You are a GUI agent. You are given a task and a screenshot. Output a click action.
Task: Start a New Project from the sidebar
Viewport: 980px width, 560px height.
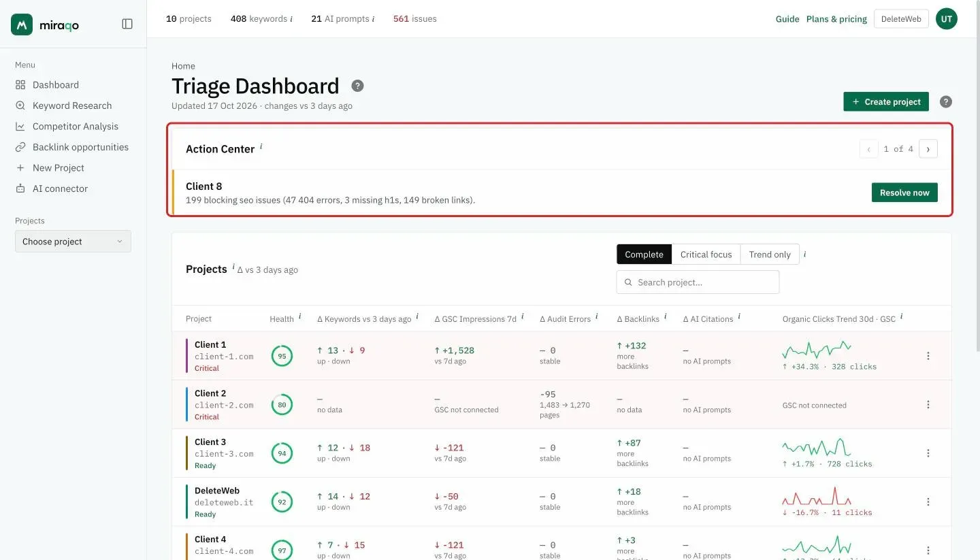click(x=58, y=168)
